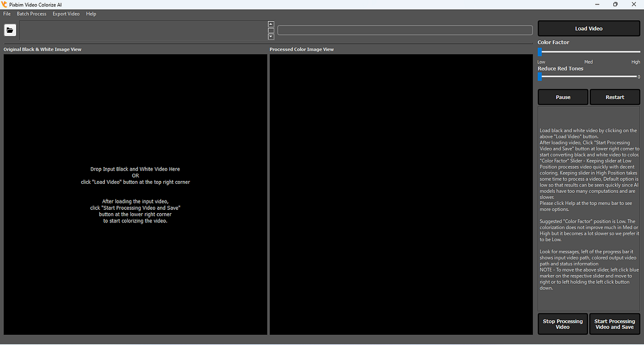Click "Drop Input Black and White Video Here" text

(135, 169)
